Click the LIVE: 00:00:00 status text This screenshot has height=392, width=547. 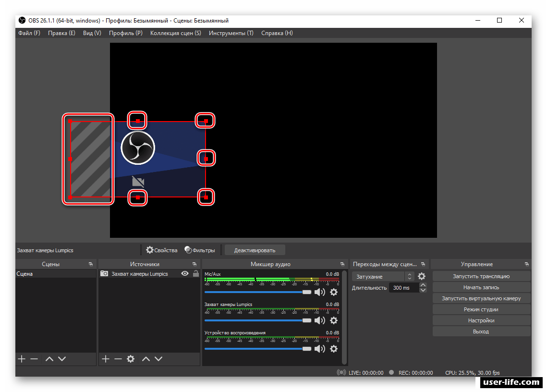point(366,373)
